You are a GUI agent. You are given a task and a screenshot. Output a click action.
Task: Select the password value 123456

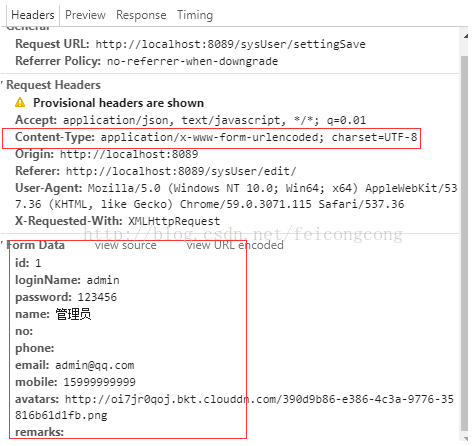97,297
